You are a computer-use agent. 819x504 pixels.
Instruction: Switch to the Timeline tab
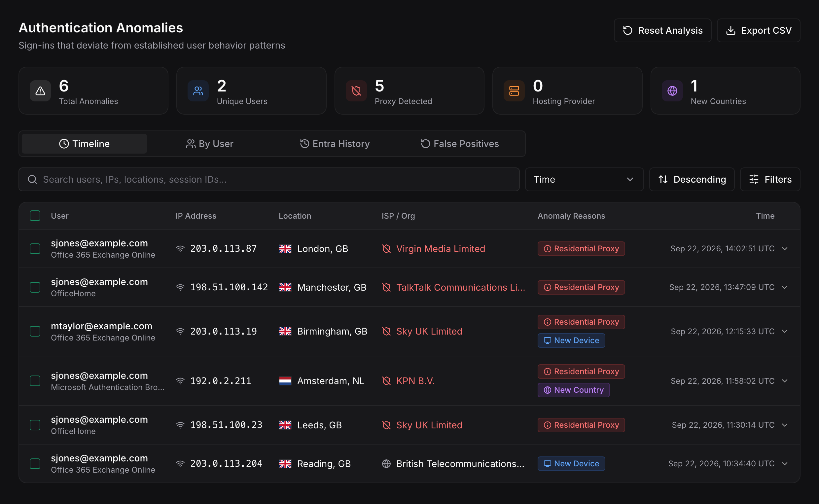click(x=84, y=144)
